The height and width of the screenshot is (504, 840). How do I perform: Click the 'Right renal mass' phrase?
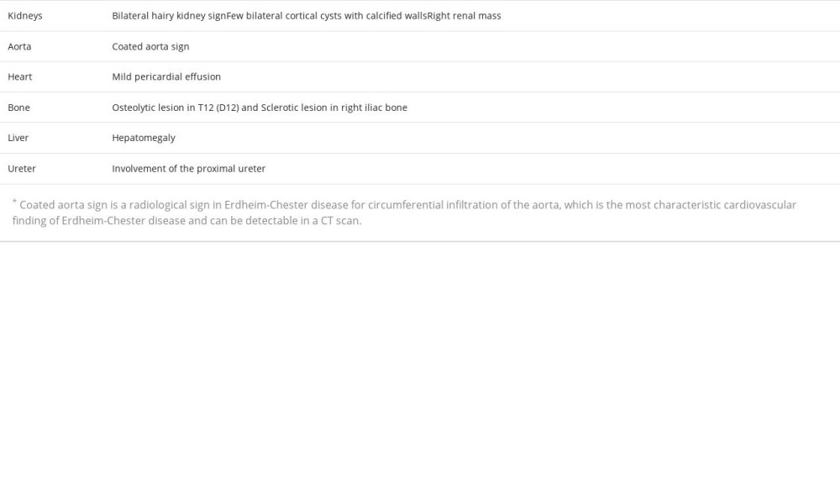point(464,16)
